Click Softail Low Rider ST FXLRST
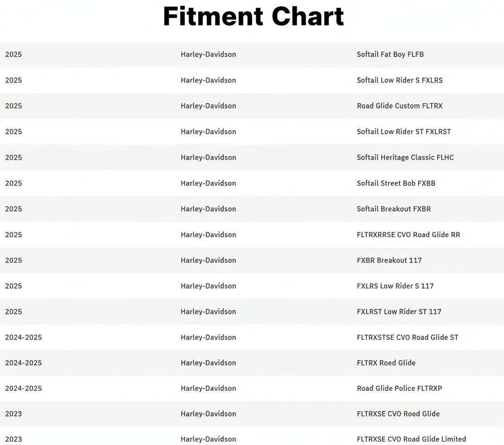The image size is (504, 445). 403,132
